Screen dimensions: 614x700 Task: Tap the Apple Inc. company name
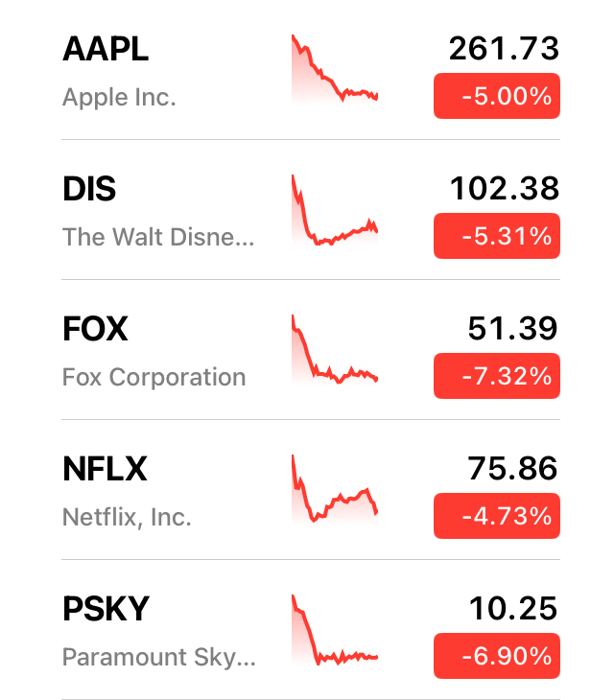tap(119, 97)
